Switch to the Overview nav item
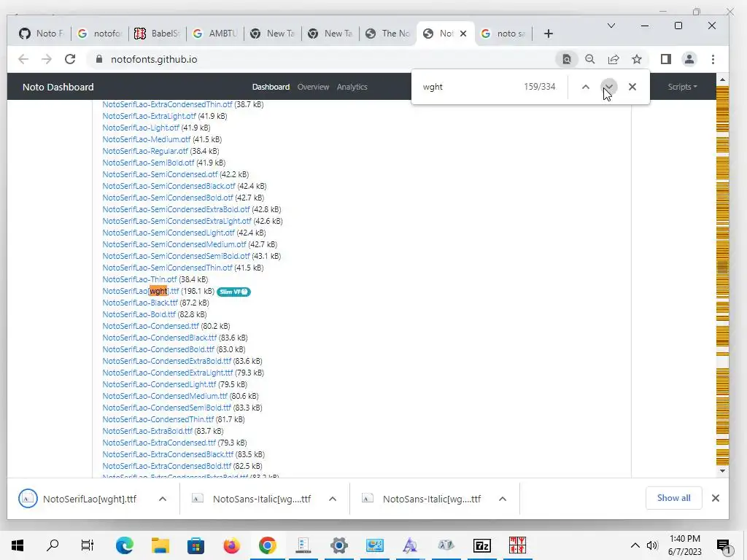 pos(313,87)
